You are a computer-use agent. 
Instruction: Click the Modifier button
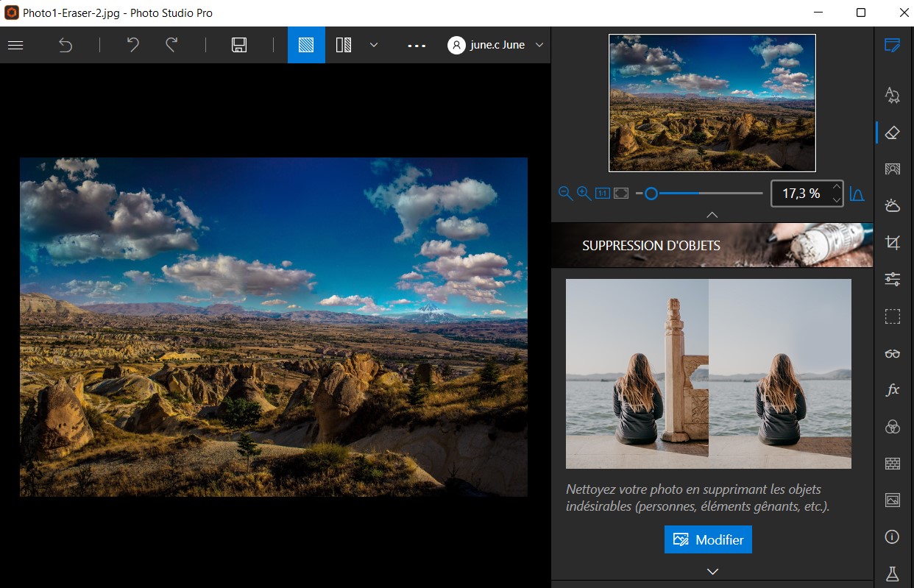708,539
